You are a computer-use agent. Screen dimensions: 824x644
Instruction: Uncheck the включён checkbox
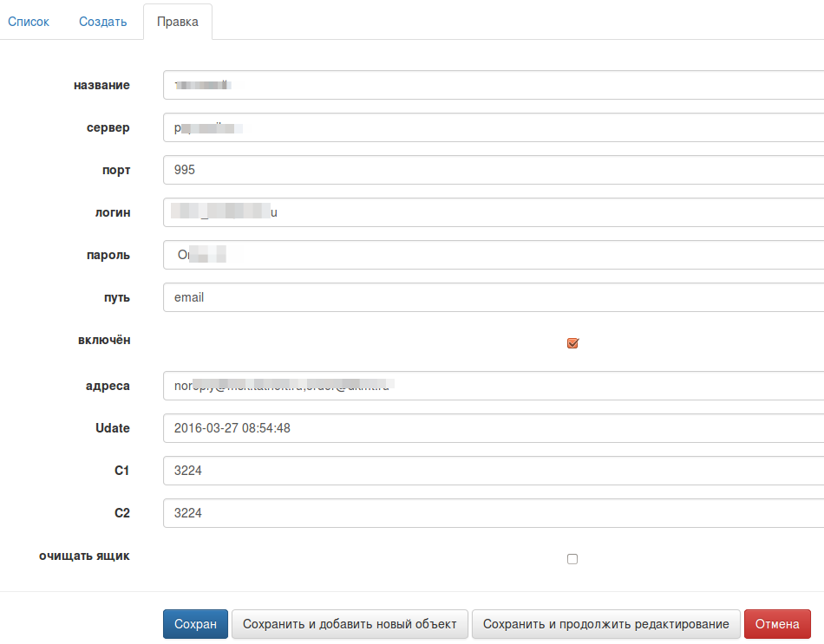(x=572, y=343)
